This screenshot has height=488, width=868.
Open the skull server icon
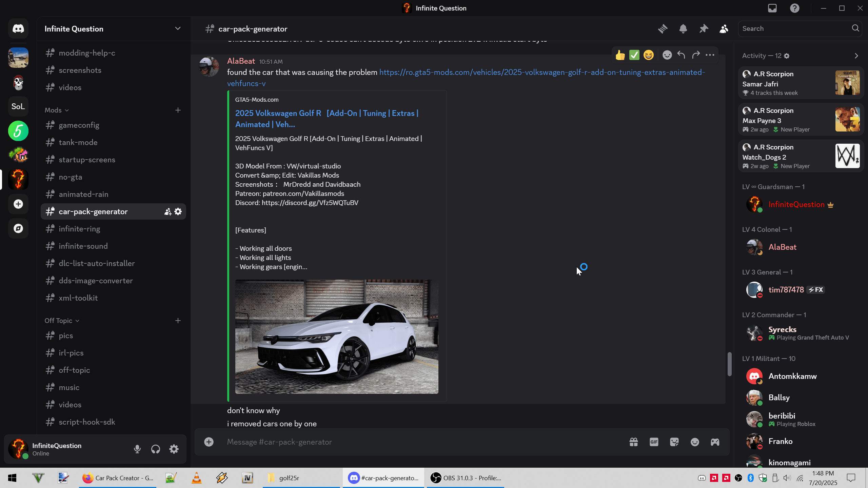tap(18, 82)
